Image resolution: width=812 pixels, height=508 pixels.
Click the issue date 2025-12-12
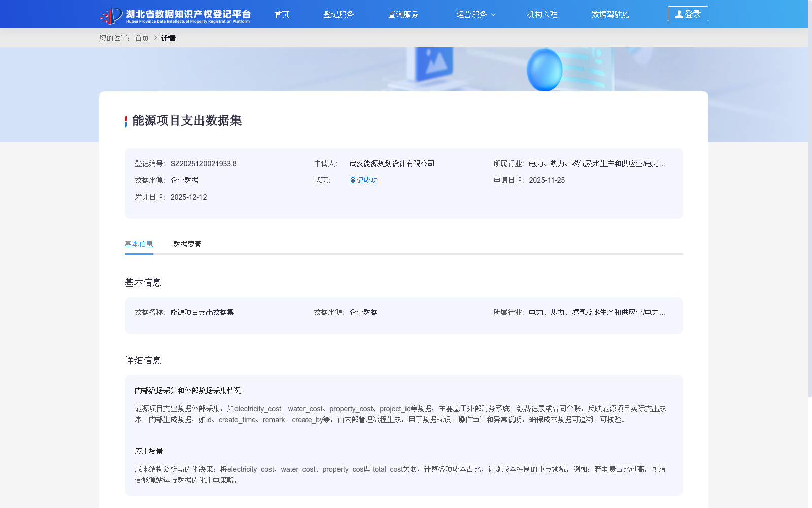point(188,197)
